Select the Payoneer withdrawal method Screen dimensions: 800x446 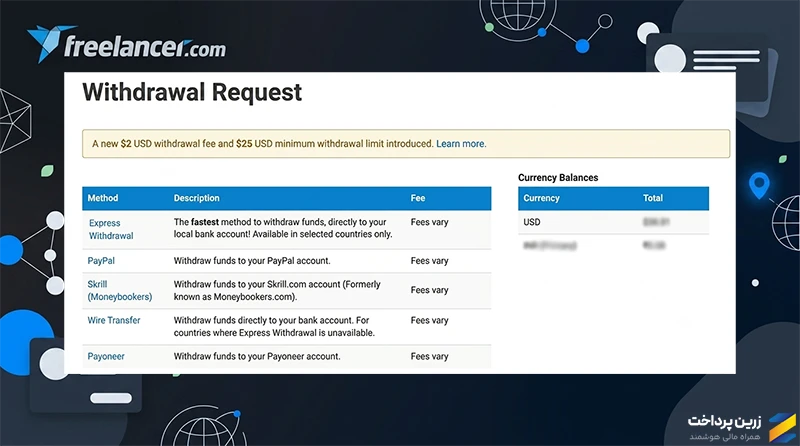click(x=106, y=356)
